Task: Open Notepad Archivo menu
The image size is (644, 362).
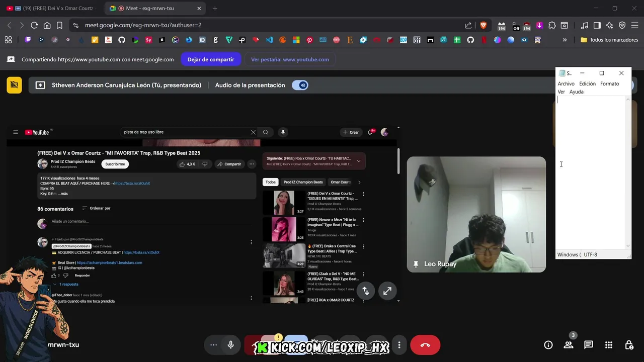Action: (566, 84)
